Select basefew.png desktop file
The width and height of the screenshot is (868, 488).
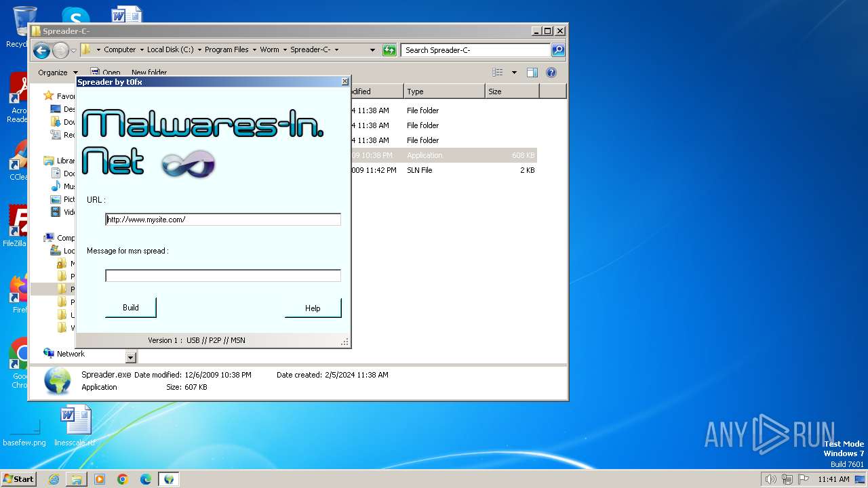(24, 431)
